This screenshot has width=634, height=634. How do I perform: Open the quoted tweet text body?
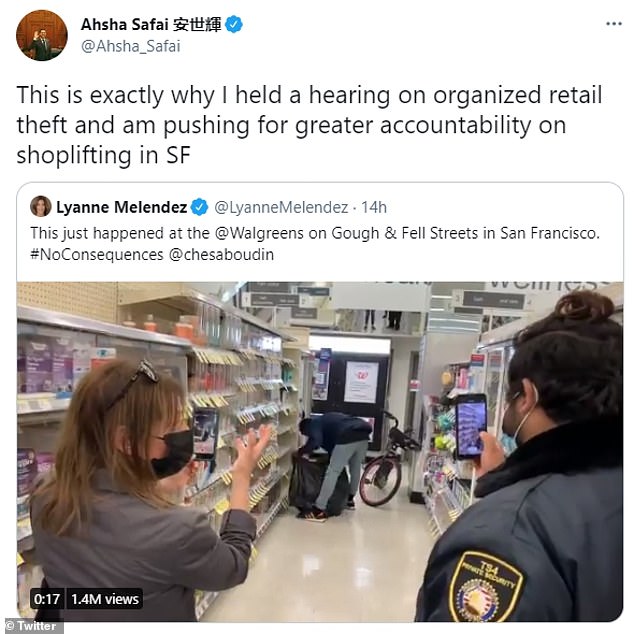(315, 244)
